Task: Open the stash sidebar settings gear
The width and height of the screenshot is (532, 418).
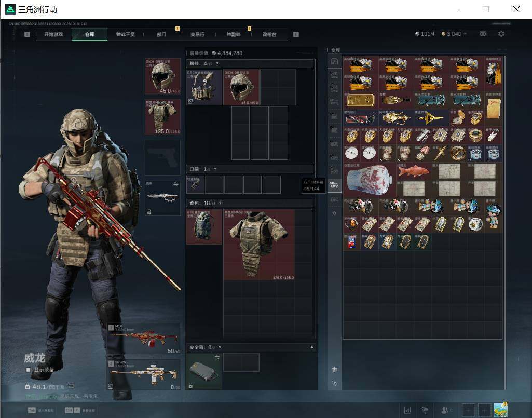Action: point(334,213)
